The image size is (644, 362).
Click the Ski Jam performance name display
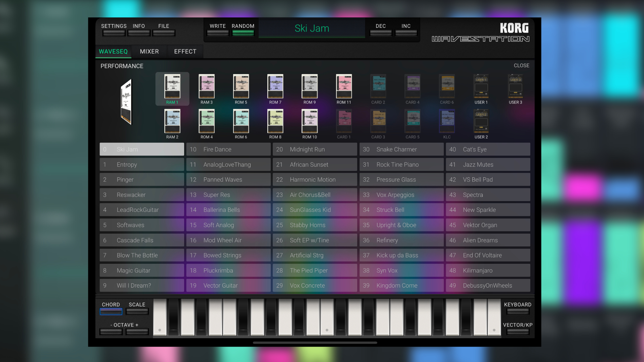(312, 28)
